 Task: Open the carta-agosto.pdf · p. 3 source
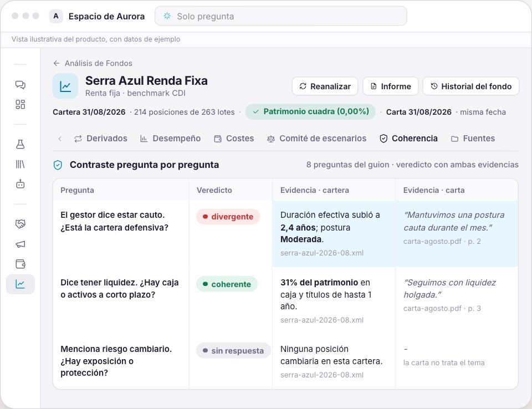pos(442,309)
